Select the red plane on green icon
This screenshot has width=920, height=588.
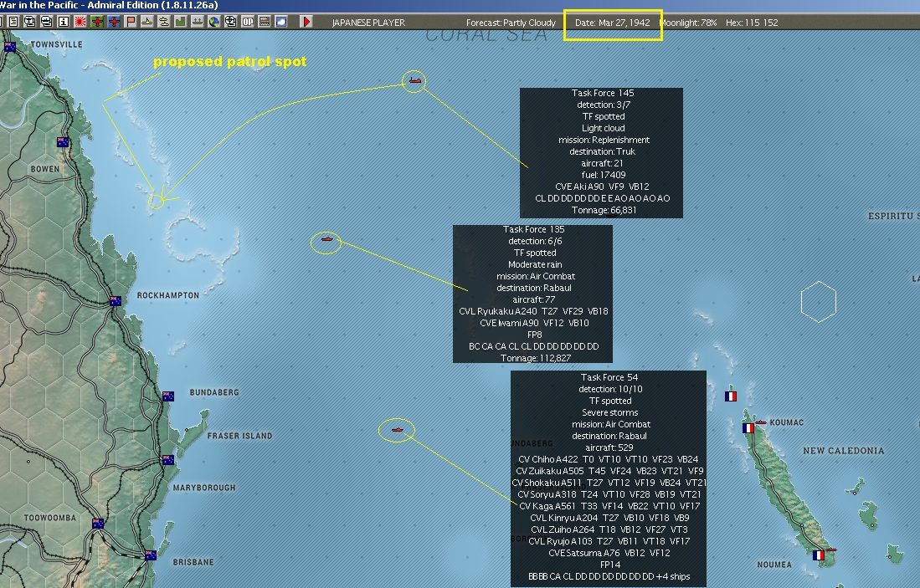tap(97, 22)
